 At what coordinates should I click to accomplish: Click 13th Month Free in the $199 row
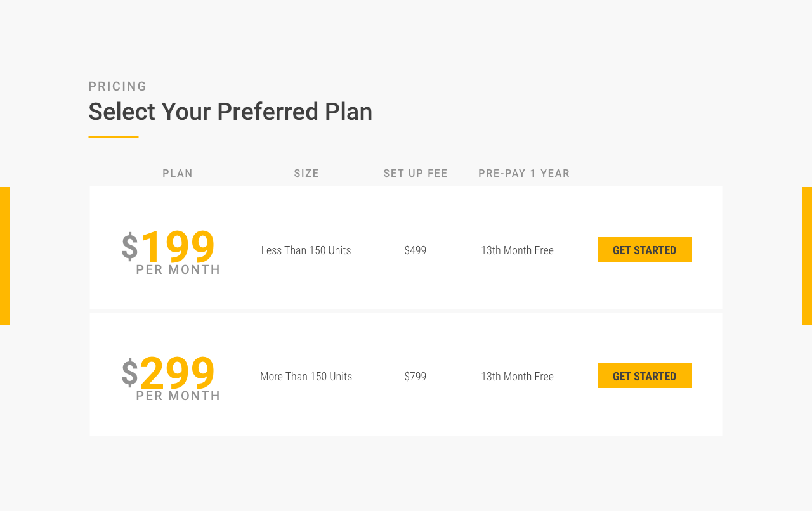pyautogui.click(x=517, y=250)
